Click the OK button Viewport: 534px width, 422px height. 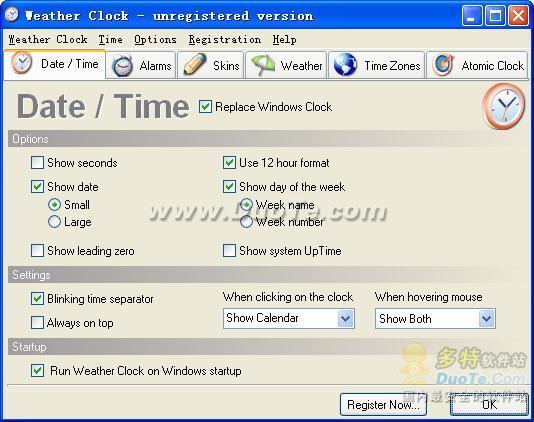click(489, 405)
